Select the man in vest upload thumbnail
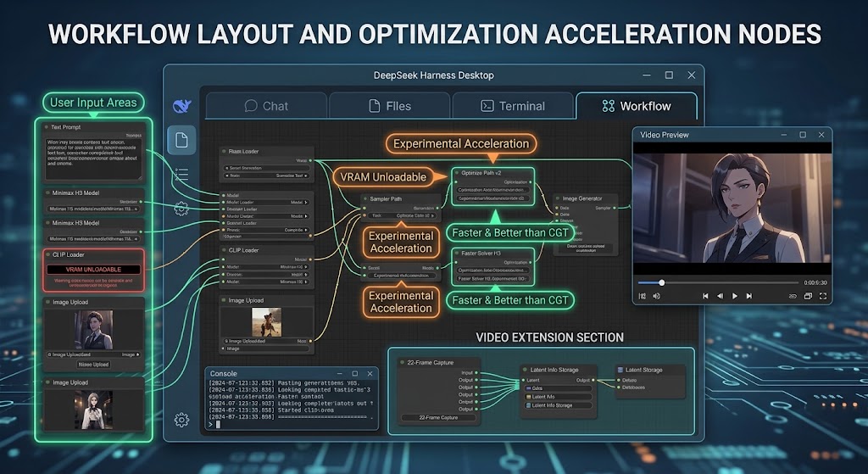This screenshot has height=474, width=868. coord(93,329)
